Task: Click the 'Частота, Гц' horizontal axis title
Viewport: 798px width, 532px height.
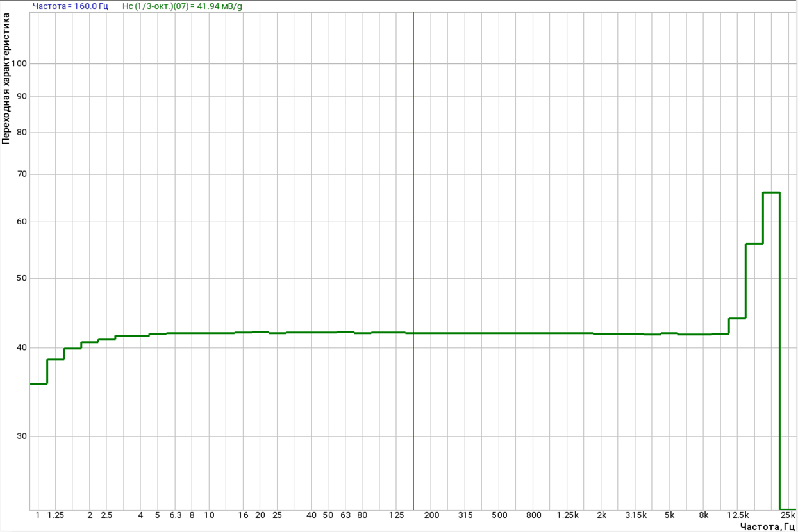Action: click(767, 527)
